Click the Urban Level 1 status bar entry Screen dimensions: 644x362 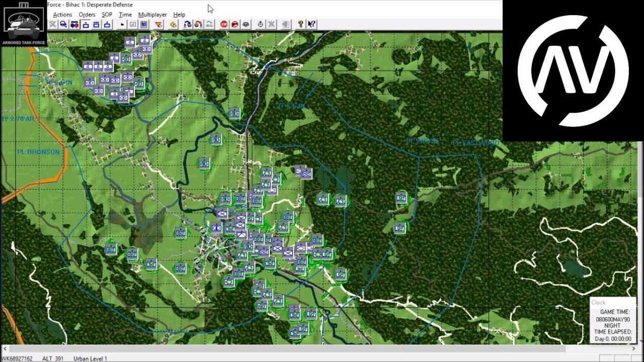pyautogui.click(x=91, y=358)
